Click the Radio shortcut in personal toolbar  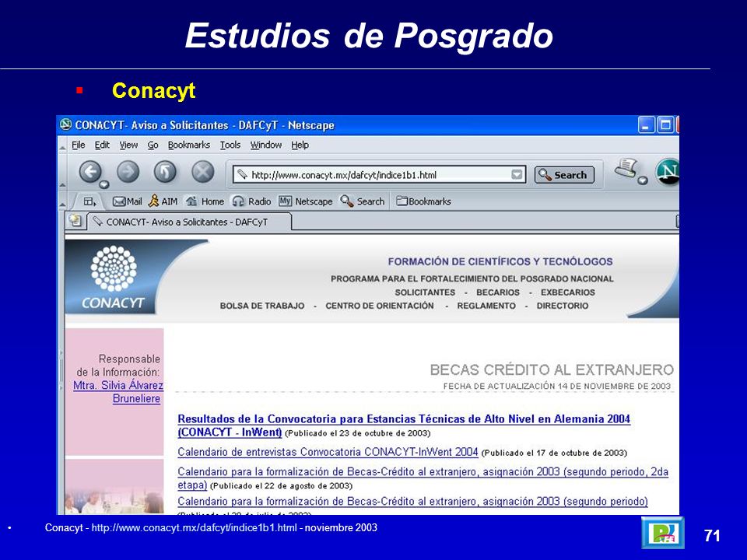coord(251,201)
